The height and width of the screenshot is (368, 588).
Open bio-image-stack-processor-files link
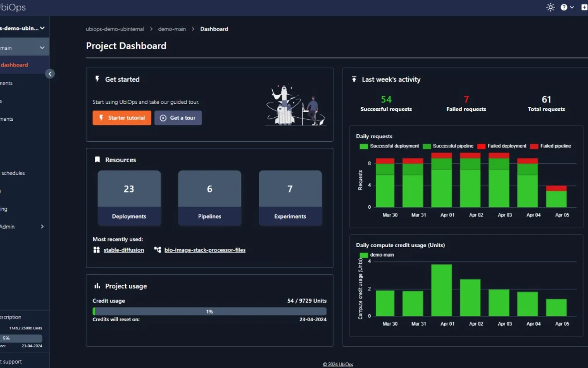(205, 250)
